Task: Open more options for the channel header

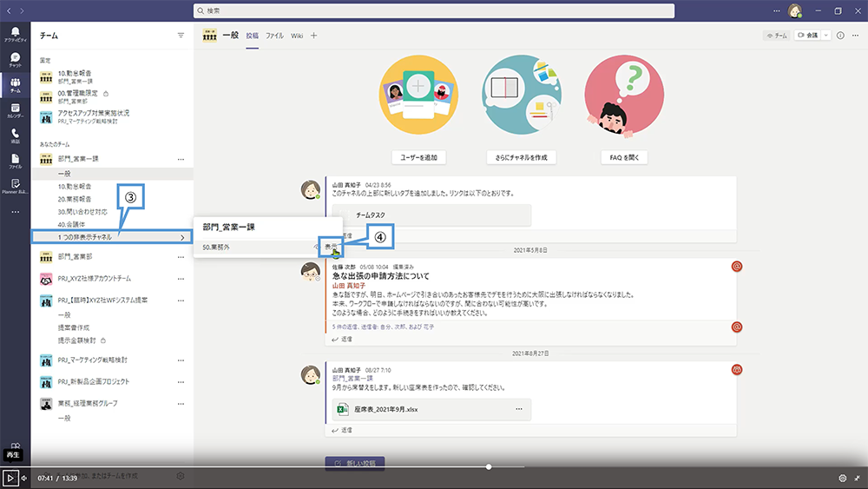Action: click(x=855, y=36)
